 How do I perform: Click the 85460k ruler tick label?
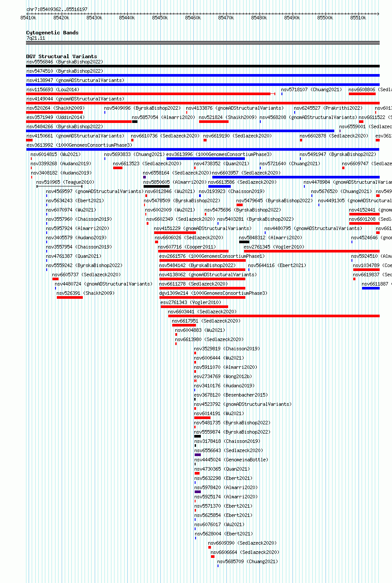pyautogui.click(x=193, y=18)
